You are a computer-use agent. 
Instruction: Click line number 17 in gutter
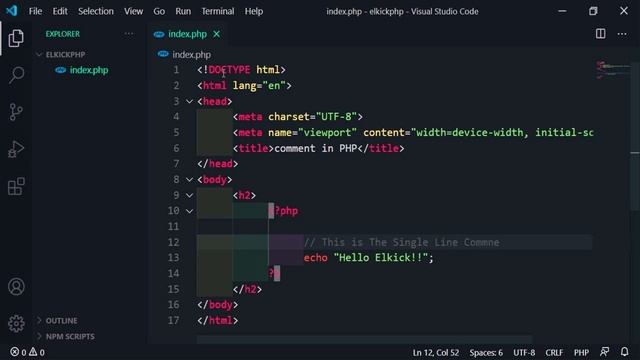pyautogui.click(x=173, y=320)
